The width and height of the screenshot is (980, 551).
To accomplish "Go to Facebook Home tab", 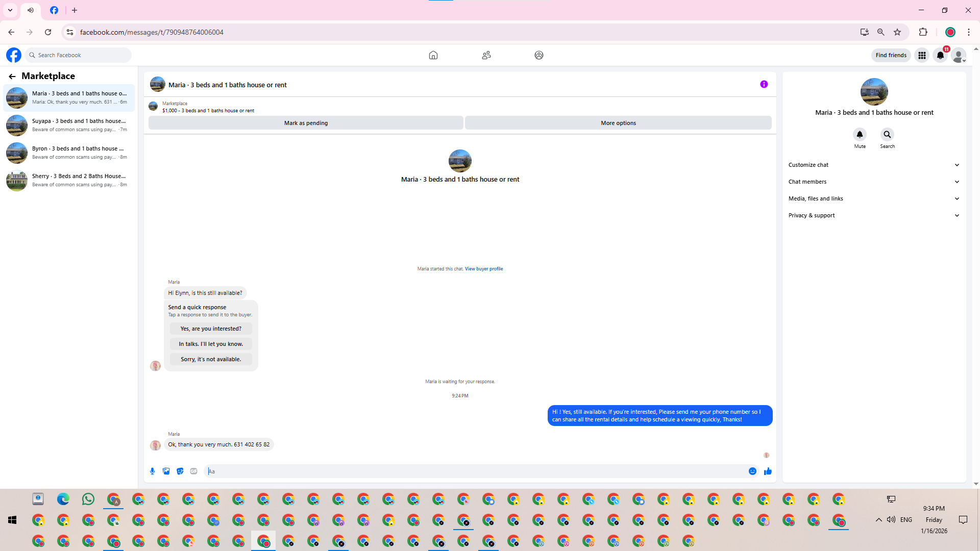I will (433, 55).
